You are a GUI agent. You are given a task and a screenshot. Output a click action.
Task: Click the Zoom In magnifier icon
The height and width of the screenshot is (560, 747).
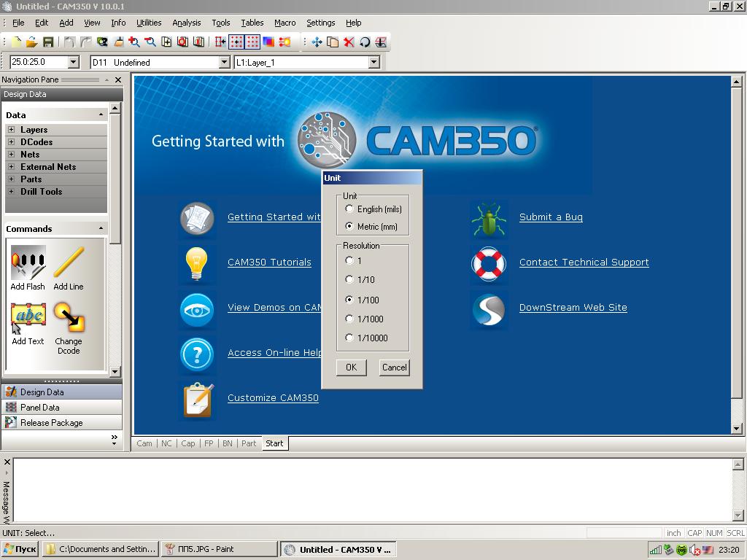(x=134, y=42)
